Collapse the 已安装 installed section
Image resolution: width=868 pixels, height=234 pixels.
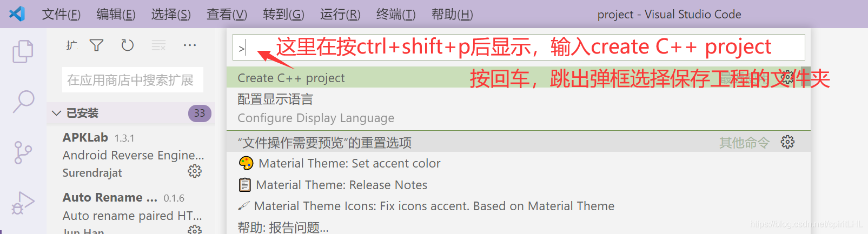pyautogui.click(x=56, y=113)
